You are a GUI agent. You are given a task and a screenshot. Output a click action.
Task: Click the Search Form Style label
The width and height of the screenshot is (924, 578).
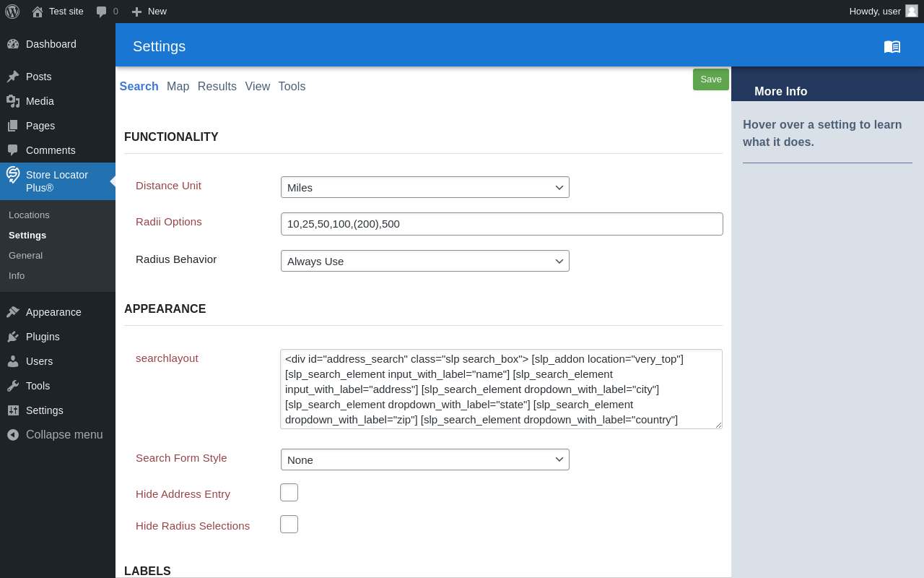(x=181, y=458)
